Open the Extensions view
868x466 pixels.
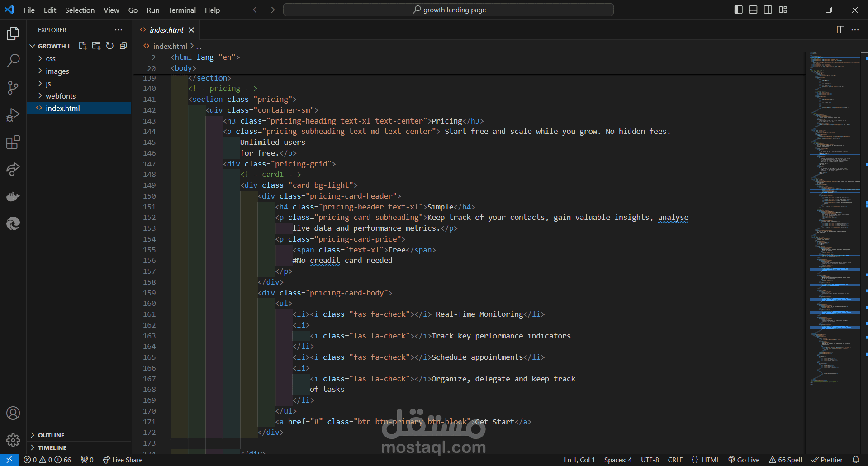(x=13, y=142)
